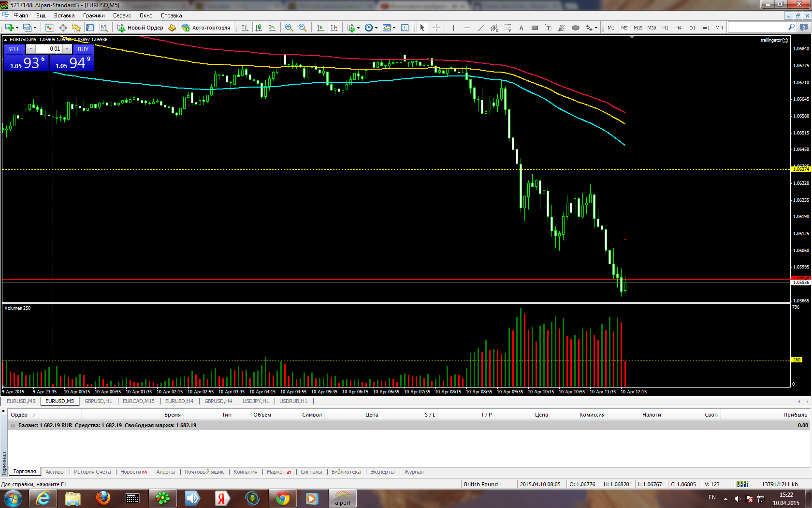Toggle the Data Window crosshair icon
The width and height of the screenshot is (812, 508).
coord(63,28)
